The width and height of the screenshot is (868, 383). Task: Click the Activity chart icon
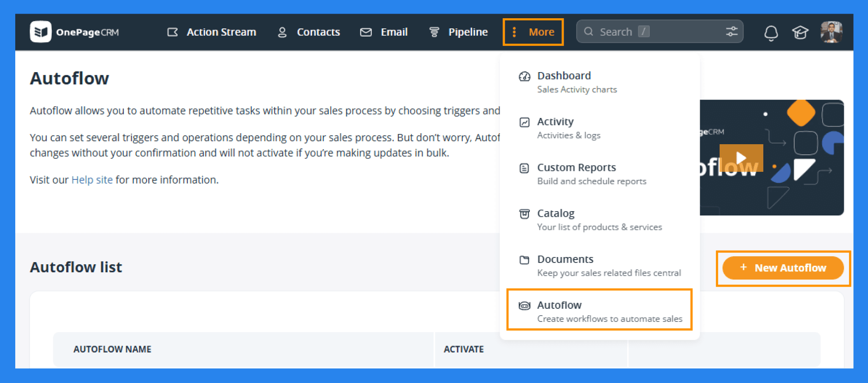525,122
